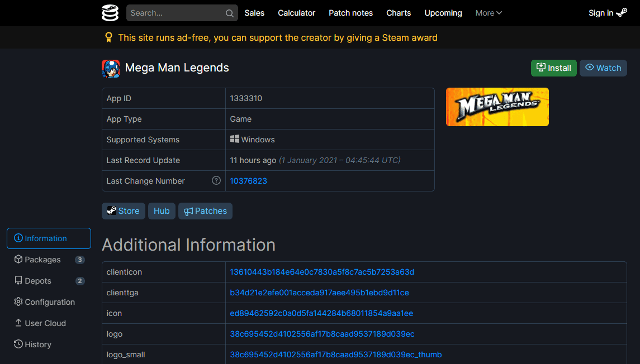Open the Charts page
640x364 pixels.
click(399, 13)
